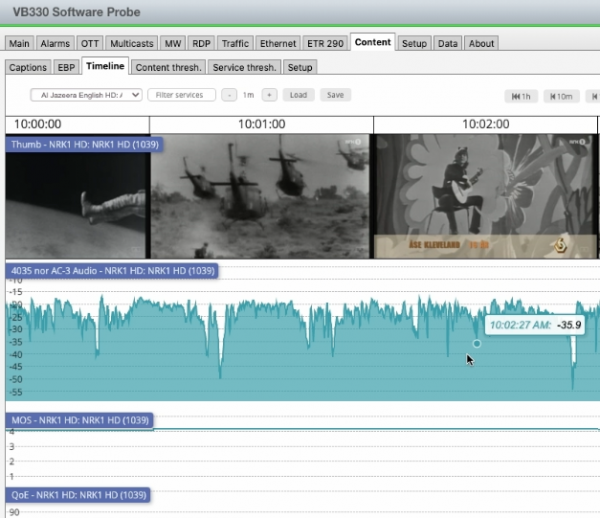Open the Multicasts tab
Screen dimensions: 600x518
pyautogui.click(x=132, y=43)
